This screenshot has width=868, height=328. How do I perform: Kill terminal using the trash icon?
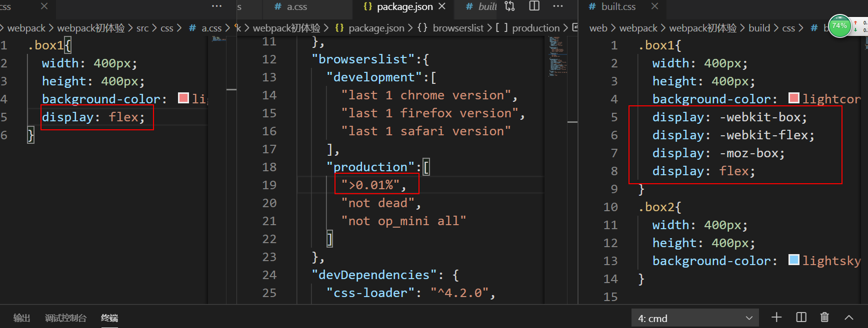coord(824,318)
